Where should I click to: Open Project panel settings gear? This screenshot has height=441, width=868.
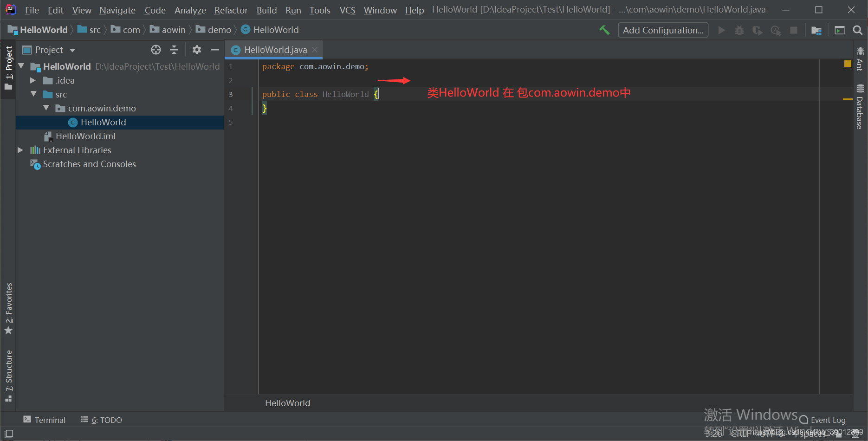coord(197,50)
